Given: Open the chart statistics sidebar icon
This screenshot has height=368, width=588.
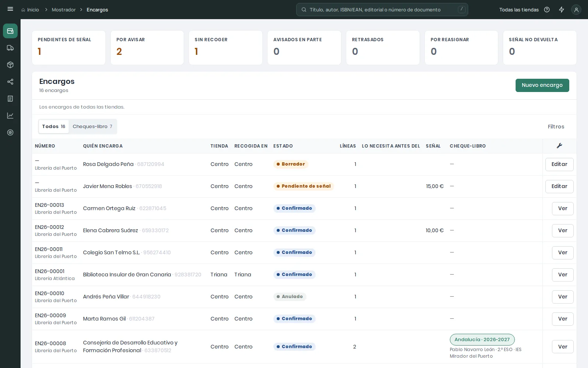Looking at the screenshot, I should (10, 116).
